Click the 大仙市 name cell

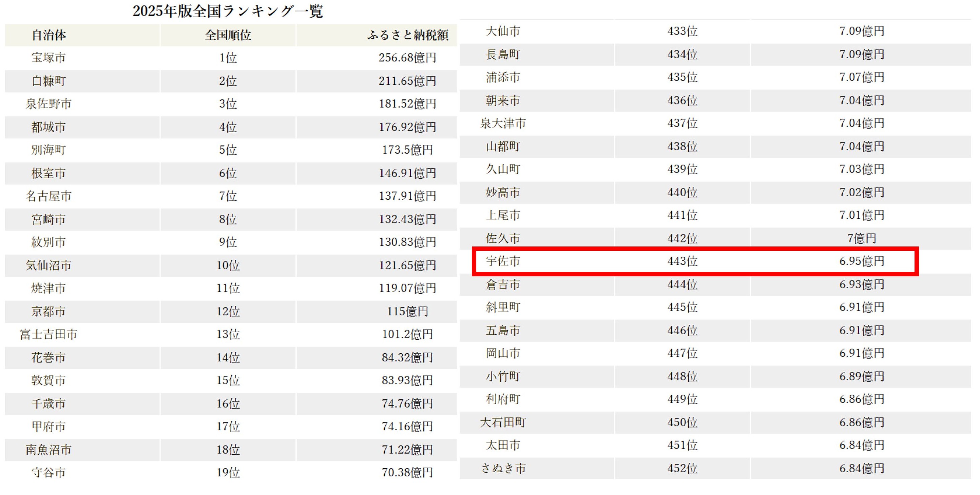coord(503,31)
